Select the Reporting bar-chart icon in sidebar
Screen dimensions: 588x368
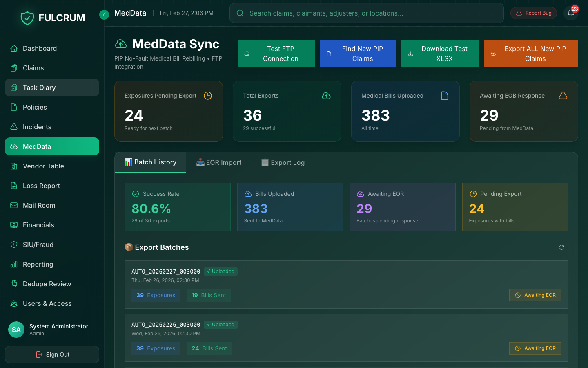point(14,264)
